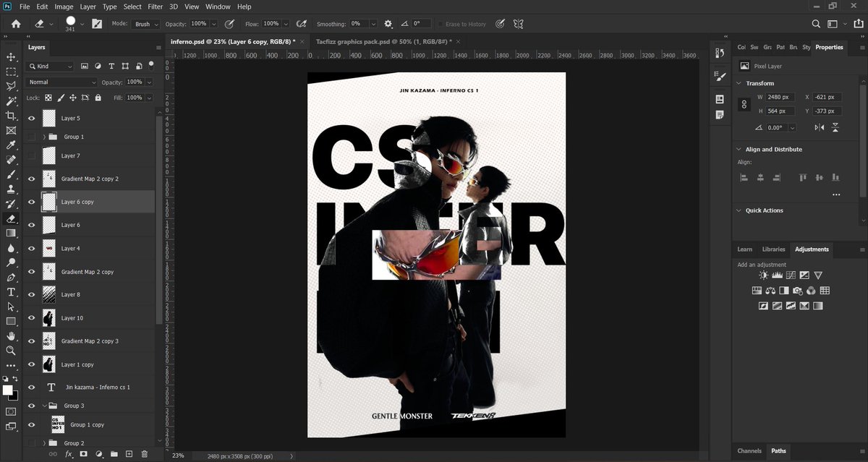868x462 pixels.
Task: Select the Gradient Map 2 copy layer
Action: pos(89,272)
